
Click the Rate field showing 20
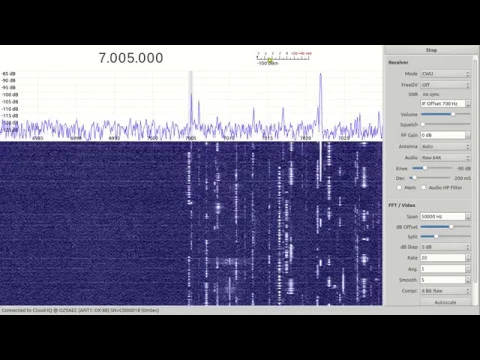(x=443, y=258)
